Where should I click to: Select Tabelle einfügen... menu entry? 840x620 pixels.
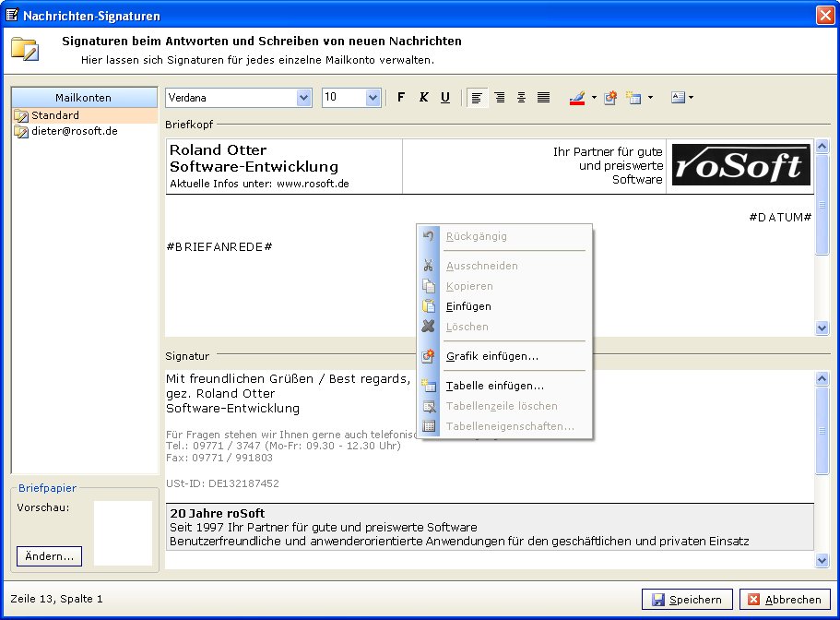(494, 386)
